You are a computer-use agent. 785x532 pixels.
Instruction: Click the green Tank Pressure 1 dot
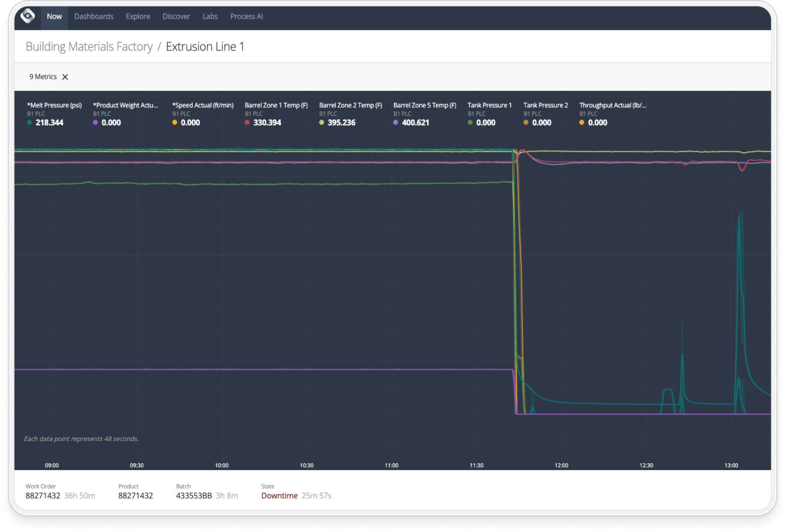coord(470,123)
